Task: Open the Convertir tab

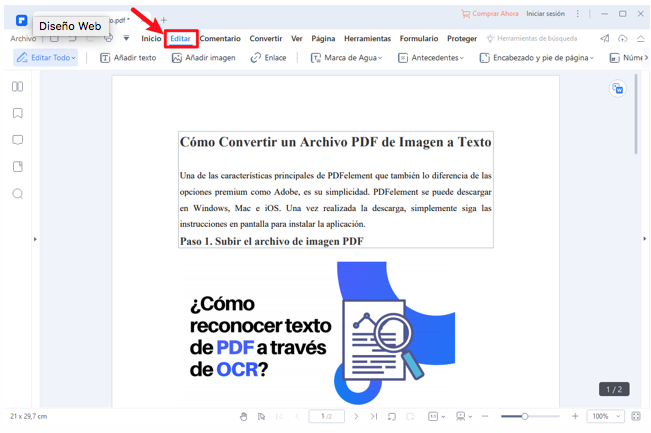Action: 266,39
